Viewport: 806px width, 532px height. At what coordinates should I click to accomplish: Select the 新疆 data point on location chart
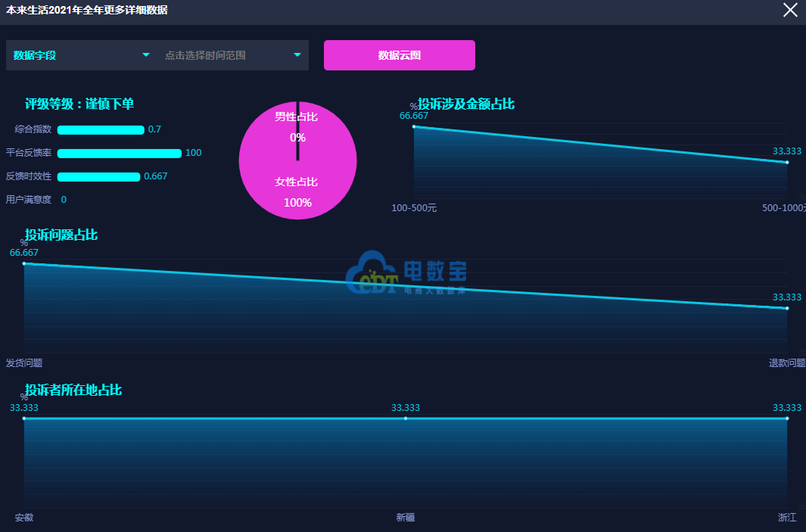click(406, 418)
